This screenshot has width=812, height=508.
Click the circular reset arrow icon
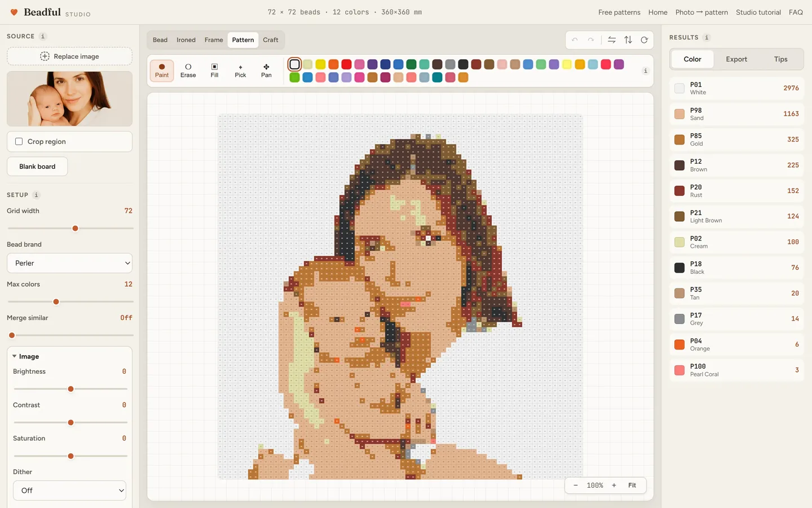pos(644,40)
